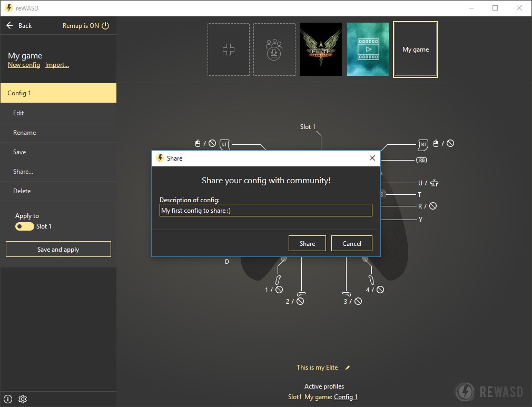The image size is (532, 407).
Task: Click the LT trigger icon
Action: click(x=224, y=144)
